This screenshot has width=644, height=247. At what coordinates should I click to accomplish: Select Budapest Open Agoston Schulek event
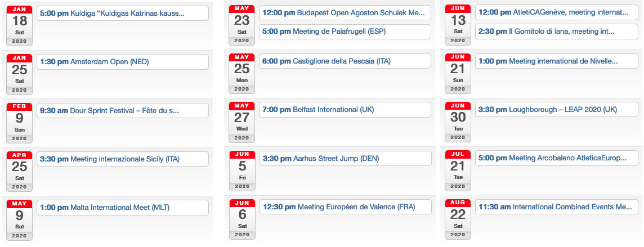[345, 13]
